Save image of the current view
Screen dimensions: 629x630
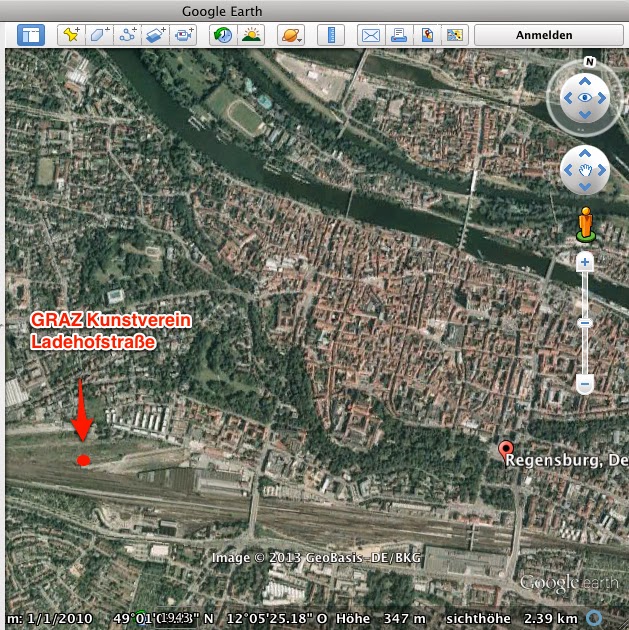pos(427,35)
